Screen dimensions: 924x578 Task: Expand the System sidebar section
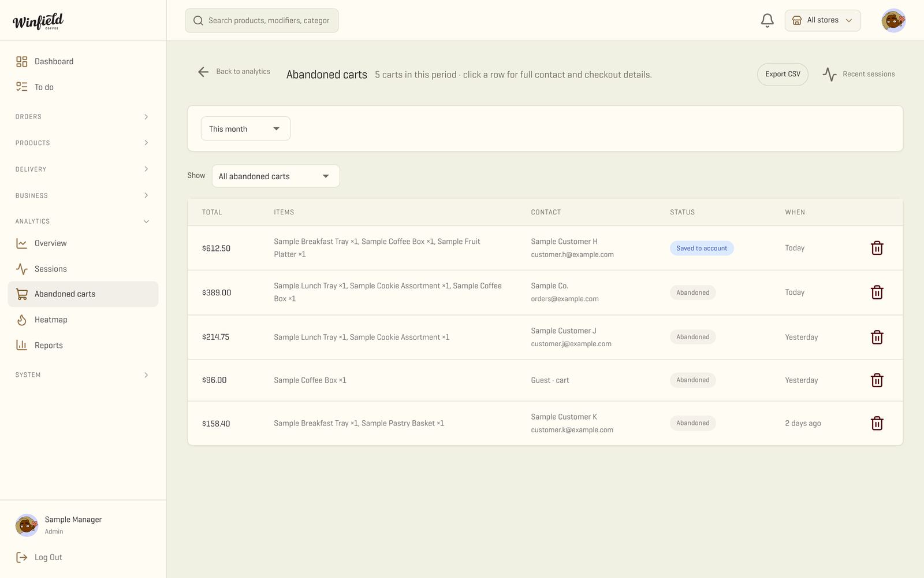point(83,375)
